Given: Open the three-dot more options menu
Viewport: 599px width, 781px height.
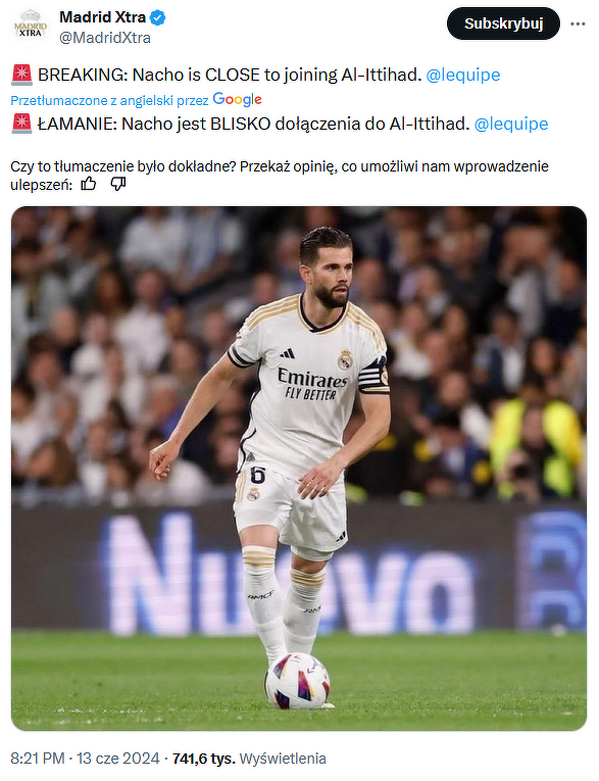Looking at the screenshot, I should [x=578, y=24].
